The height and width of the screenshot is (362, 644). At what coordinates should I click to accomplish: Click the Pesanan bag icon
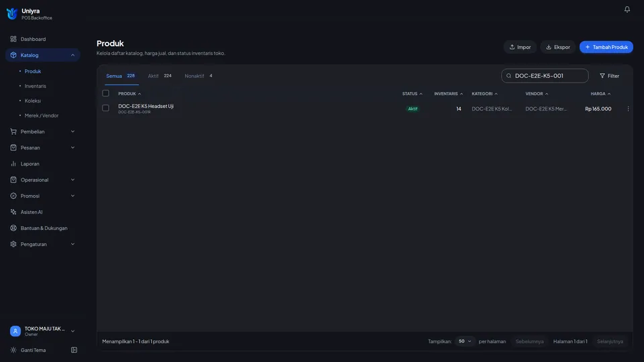pos(13,147)
